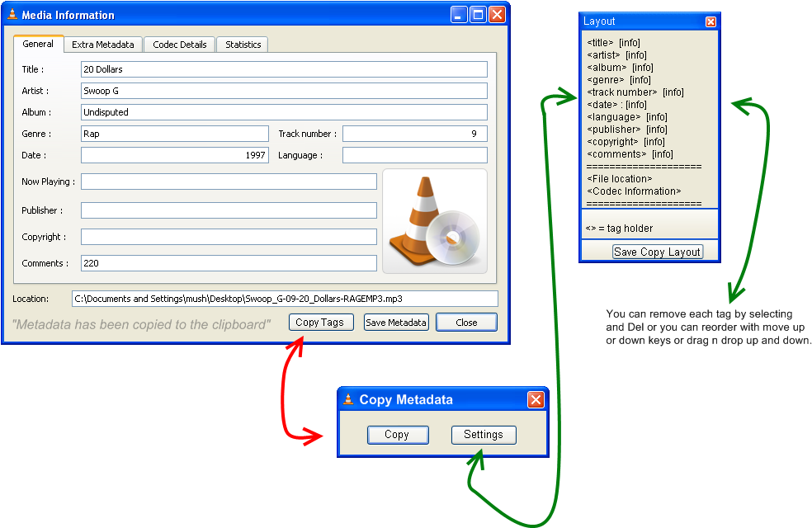View the Statistics tab
812x528 pixels.
pyautogui.click(x=242, y=45)
